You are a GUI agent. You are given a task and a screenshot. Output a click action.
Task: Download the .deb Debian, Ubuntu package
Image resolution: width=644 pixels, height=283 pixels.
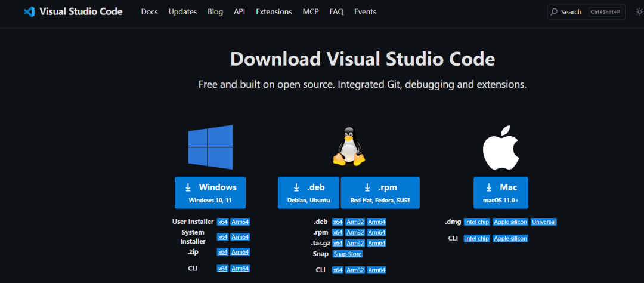pyautogui.click(x=308, y=192)
